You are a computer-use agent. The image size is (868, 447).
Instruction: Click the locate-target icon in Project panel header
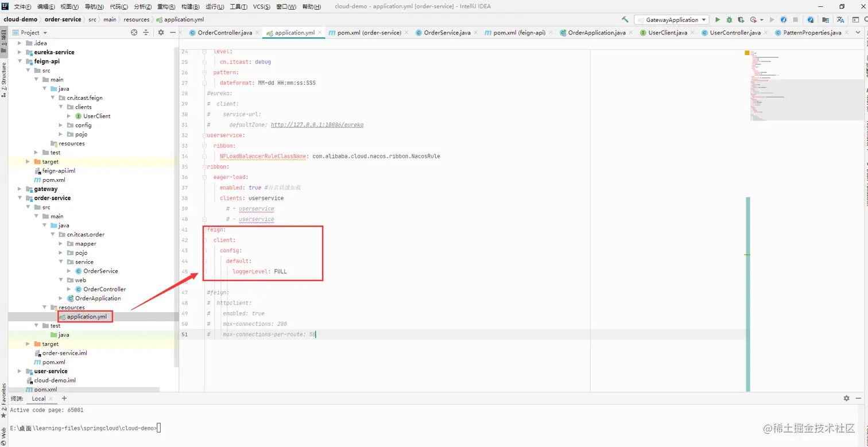134,33
